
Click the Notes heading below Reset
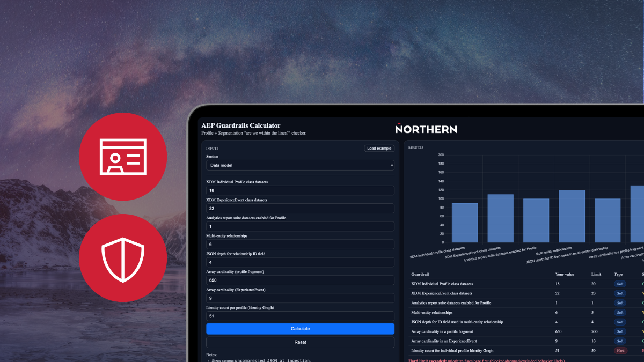[212, 354]
